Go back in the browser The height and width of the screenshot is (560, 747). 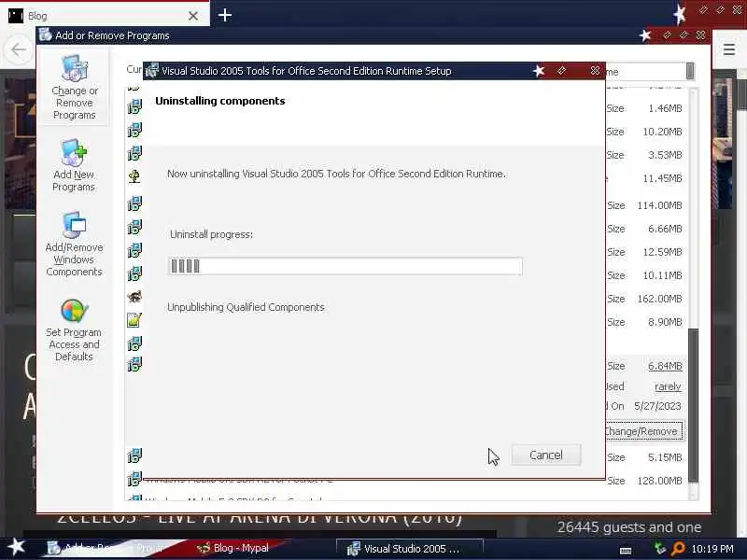click(18, 49)
